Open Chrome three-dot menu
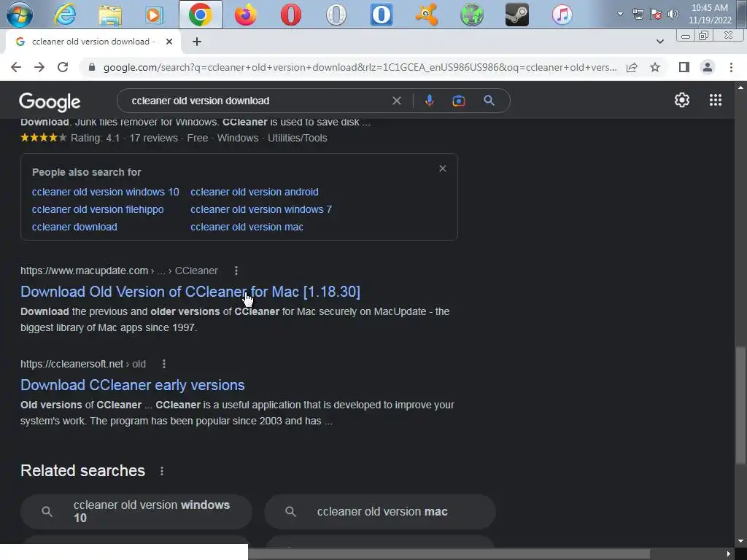Viewport: 747px width, 560px height. coord(731,67)
